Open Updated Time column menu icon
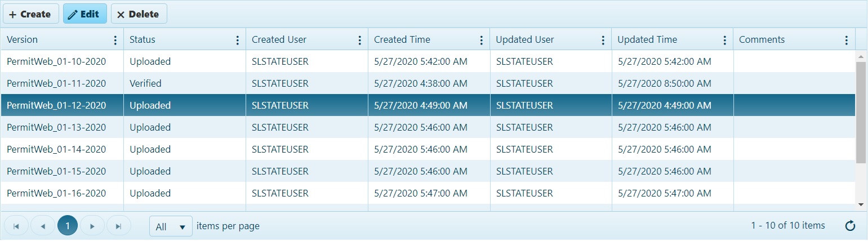 pos(724,40)
